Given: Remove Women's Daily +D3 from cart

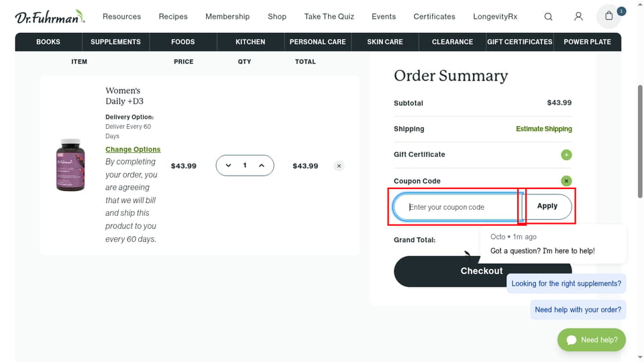Looking at the screenshot, I should coord(339,166).
